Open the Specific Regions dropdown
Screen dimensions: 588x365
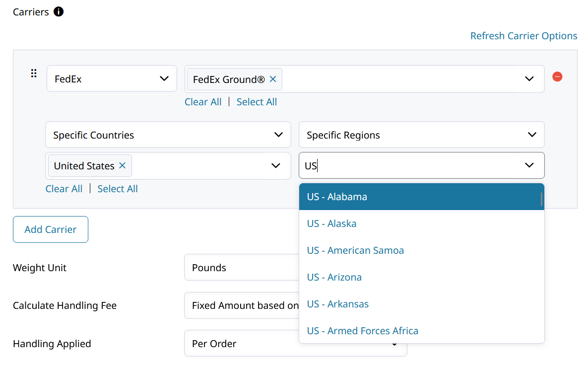coord(421,135)
